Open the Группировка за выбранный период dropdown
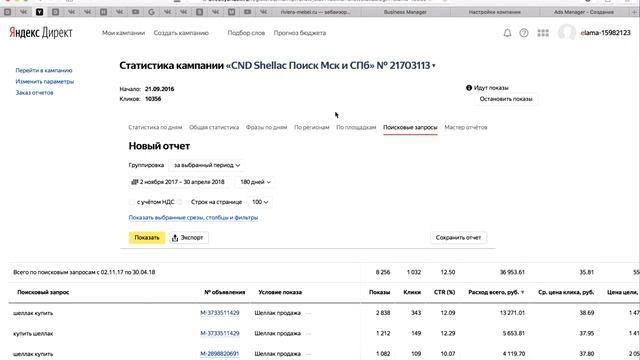Image resolution: width=640 pixels, height=360 pixels. pyautogui.click(x=207, y=165)
